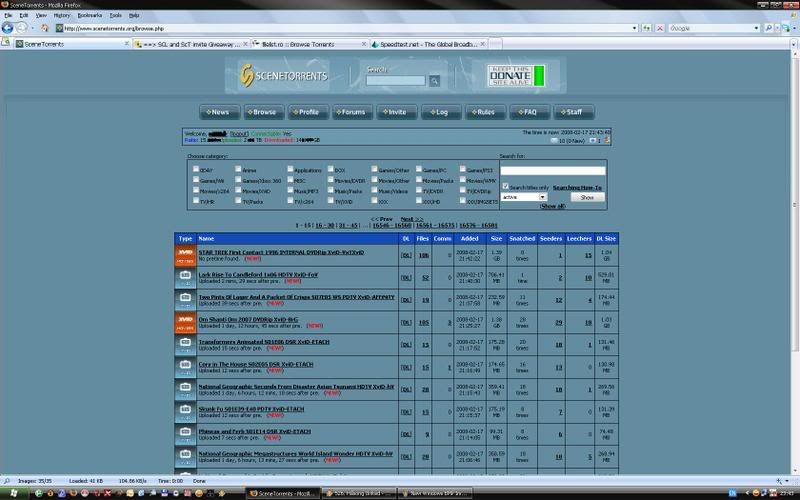Toggle the Search titles only checkbox

pyautogui.click(x=506, y=187)
